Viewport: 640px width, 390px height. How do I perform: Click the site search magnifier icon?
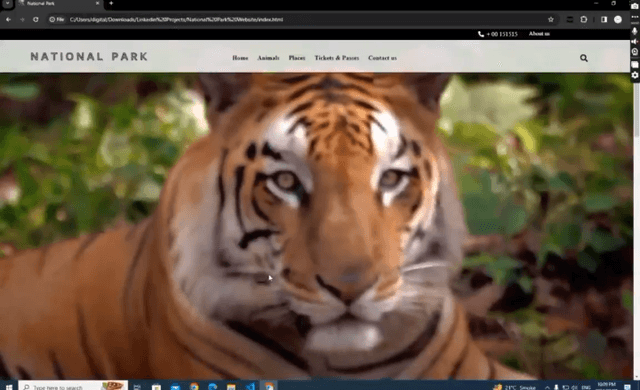click(x=584, y=58)
